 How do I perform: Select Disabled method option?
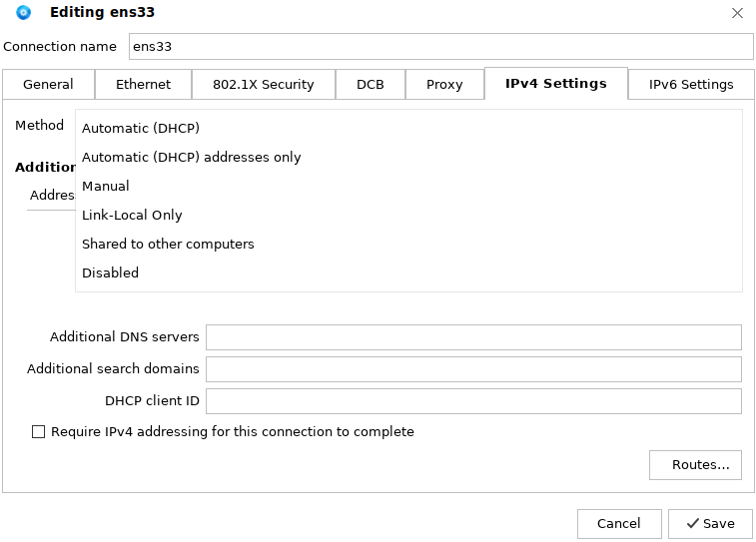pos(110,272)
